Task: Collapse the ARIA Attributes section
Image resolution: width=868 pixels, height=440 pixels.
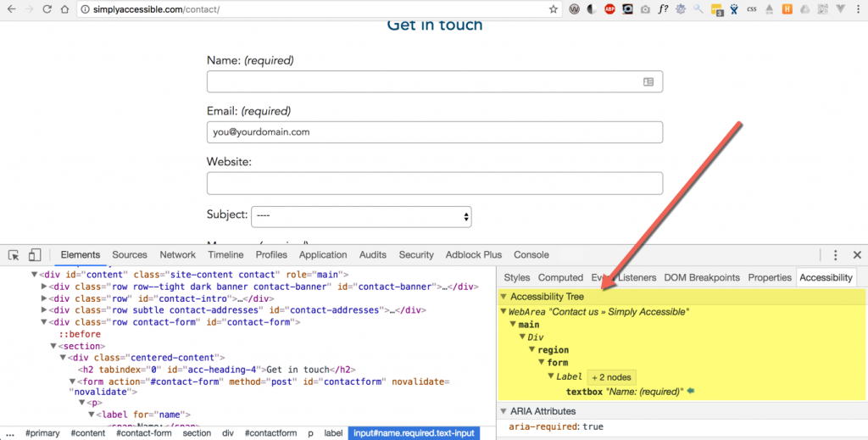Action: click(504, 411)
